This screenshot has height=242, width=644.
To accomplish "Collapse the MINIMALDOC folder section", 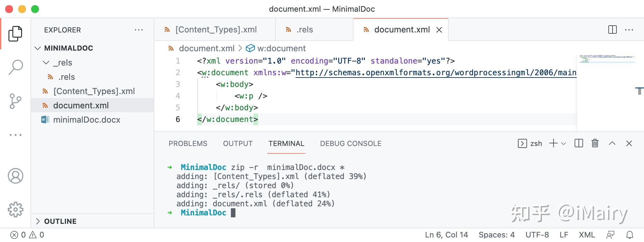I will [x=38, y=48].
